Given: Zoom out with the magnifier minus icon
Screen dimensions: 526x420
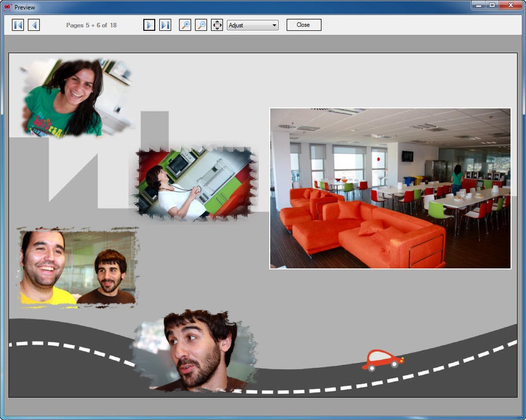Looking at the screenshot, I should pos(201,25).
